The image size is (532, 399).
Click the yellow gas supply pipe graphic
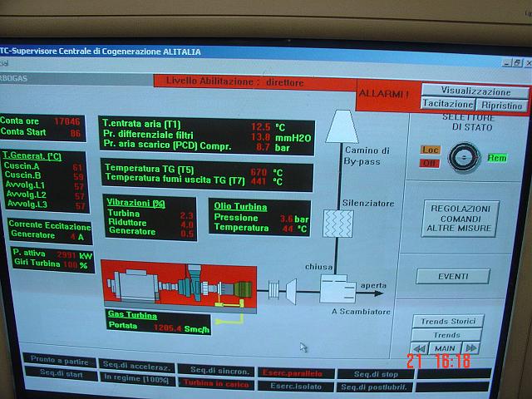pyautogui.click(x=230, y=313)
